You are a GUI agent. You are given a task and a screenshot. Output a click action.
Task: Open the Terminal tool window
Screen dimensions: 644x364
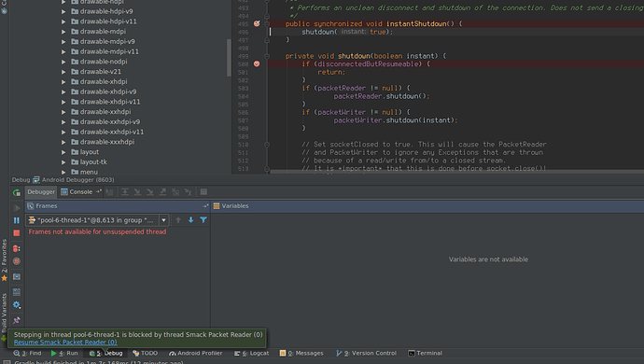(x=426, y=353)
